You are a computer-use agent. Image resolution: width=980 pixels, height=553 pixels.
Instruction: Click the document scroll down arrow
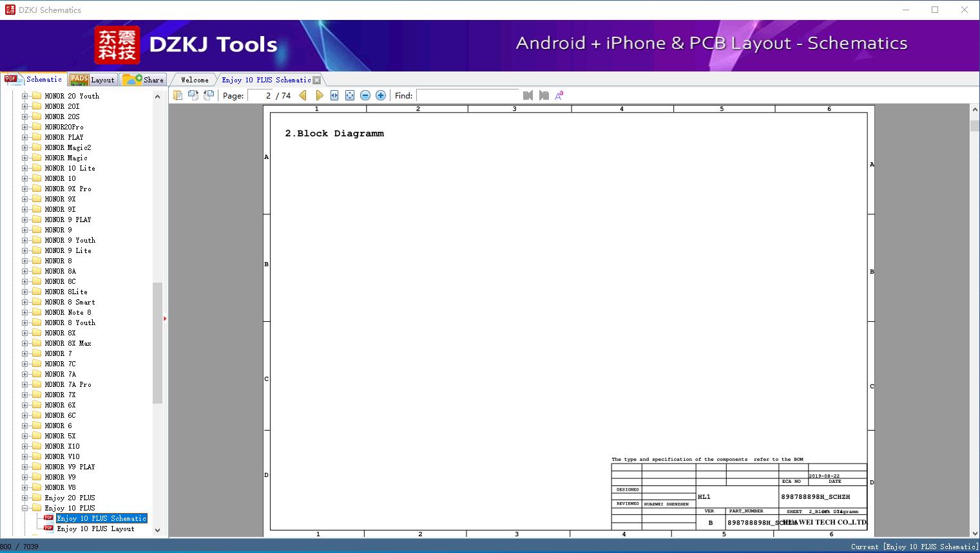pos(974,533)
